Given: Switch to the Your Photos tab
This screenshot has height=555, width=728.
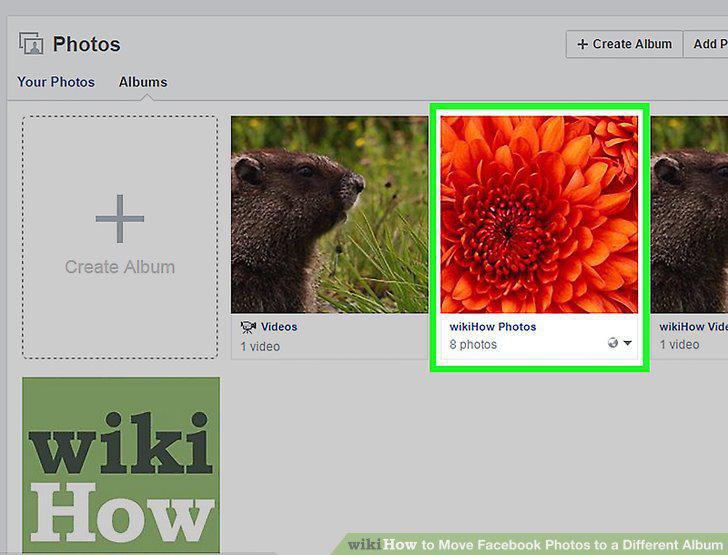Looking at the screenshot, I should pos(56,82).
